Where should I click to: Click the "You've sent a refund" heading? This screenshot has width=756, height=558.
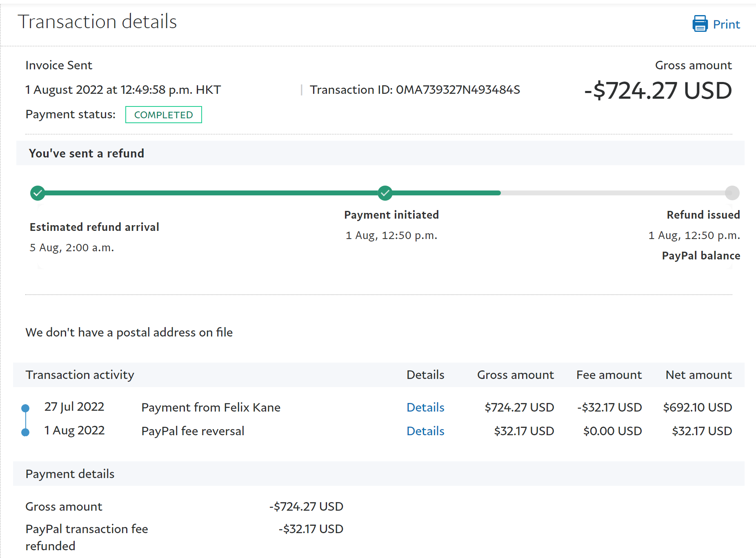pos(87,153)
